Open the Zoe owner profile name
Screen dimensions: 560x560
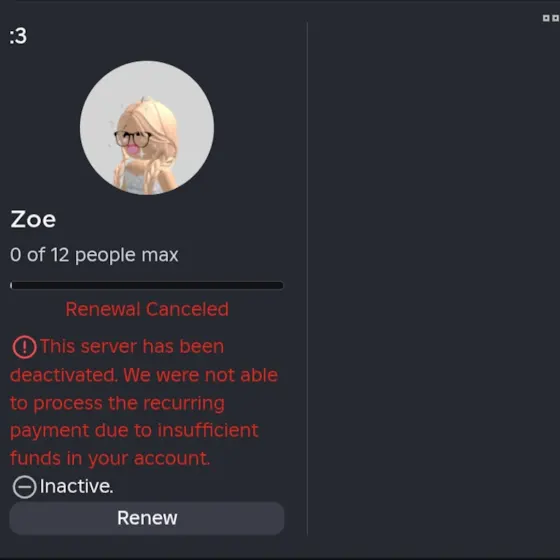pyautogui.click(x=33, y=219)
